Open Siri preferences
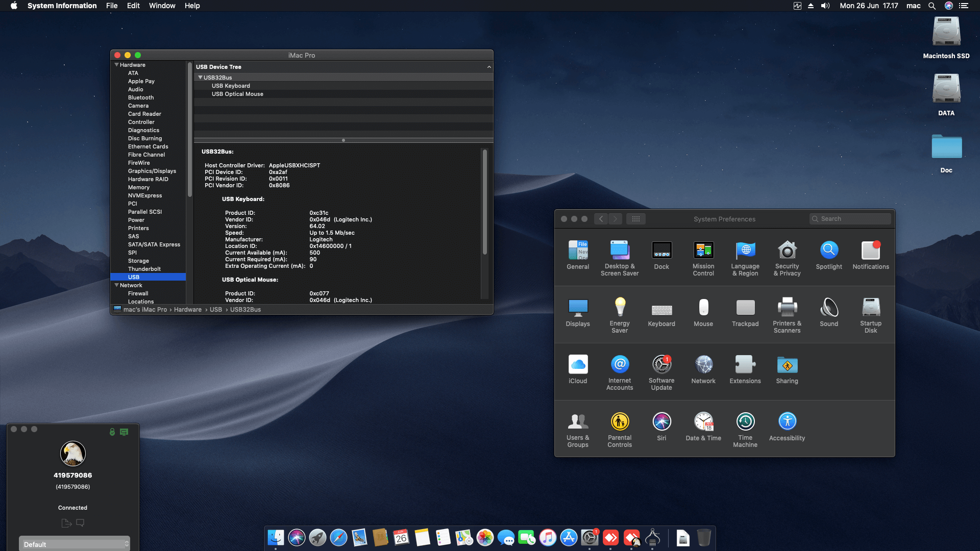Viewport: 980px width, 551px height. coord(661,421)
